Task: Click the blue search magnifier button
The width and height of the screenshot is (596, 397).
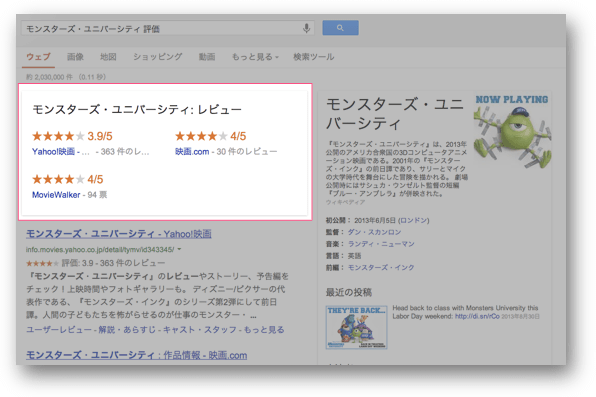Action: point(340,28)
